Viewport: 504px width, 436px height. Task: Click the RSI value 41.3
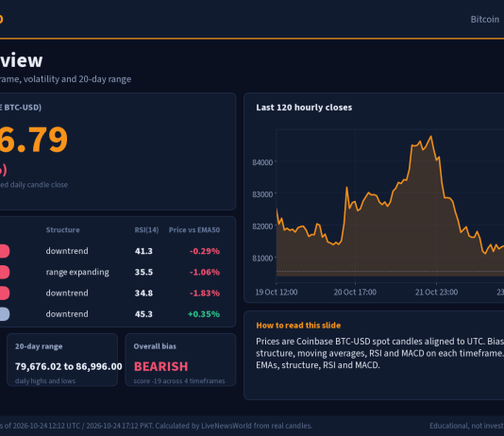143,251
